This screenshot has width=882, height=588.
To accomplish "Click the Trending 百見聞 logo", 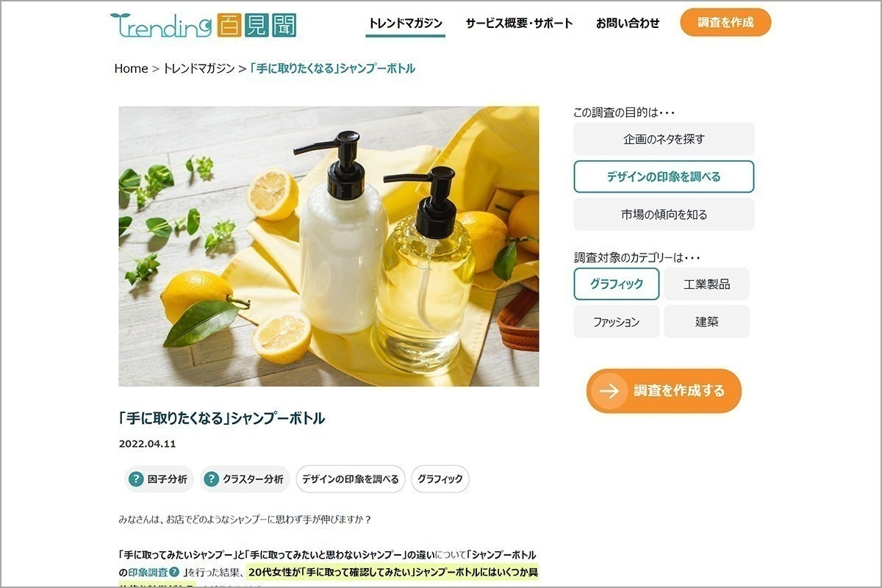I will tap(204, 25).
